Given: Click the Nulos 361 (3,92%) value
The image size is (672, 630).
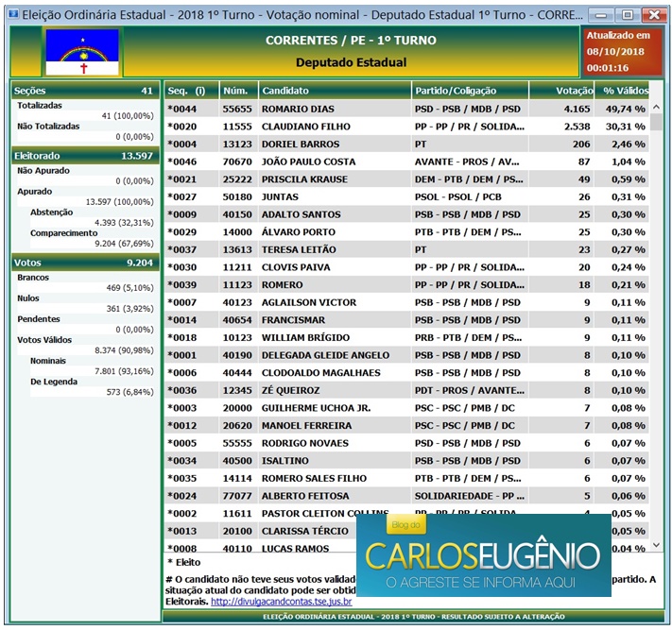Looking at the screenshot, I should 129,308.
